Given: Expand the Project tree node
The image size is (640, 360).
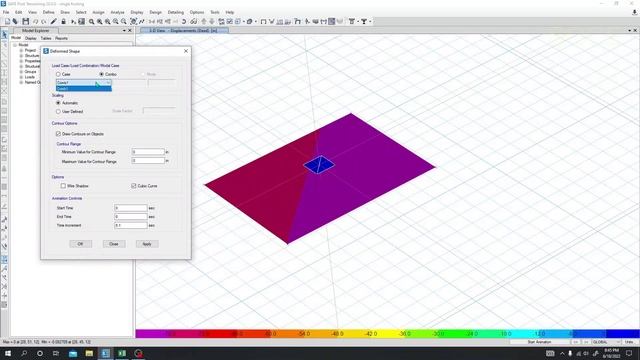Looking at the screenshot, I should (21, 50).
